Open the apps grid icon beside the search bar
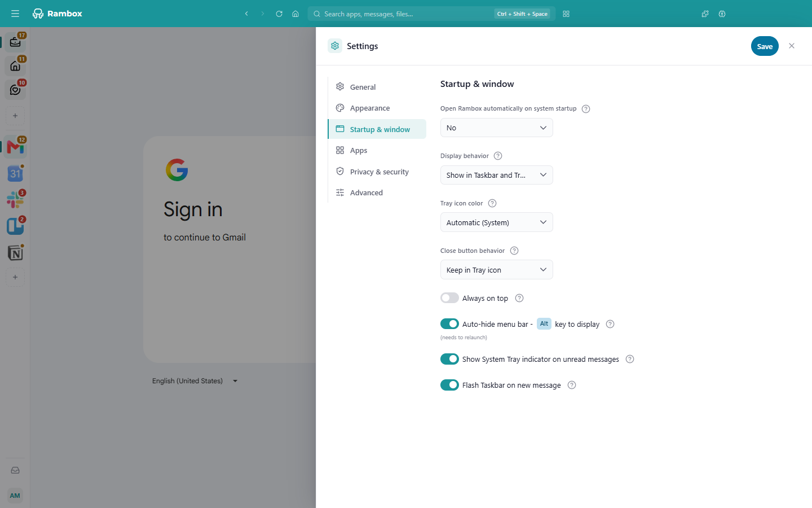This screenshot has height=508, width=812. [566, 14]
